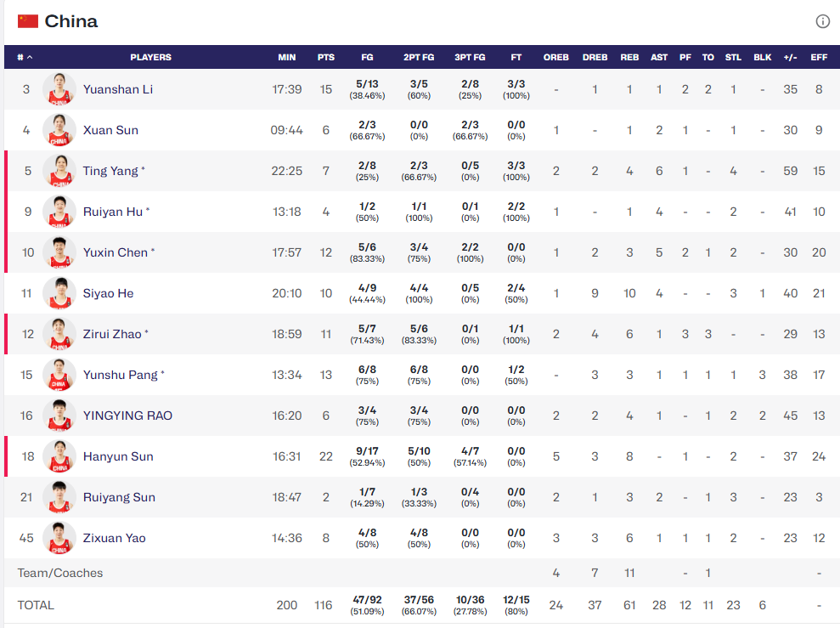Viewport: 840px width, 628px height.
Task: Select the 2PT FG column header
Action: pyautogui.click(x=419, y=57)
